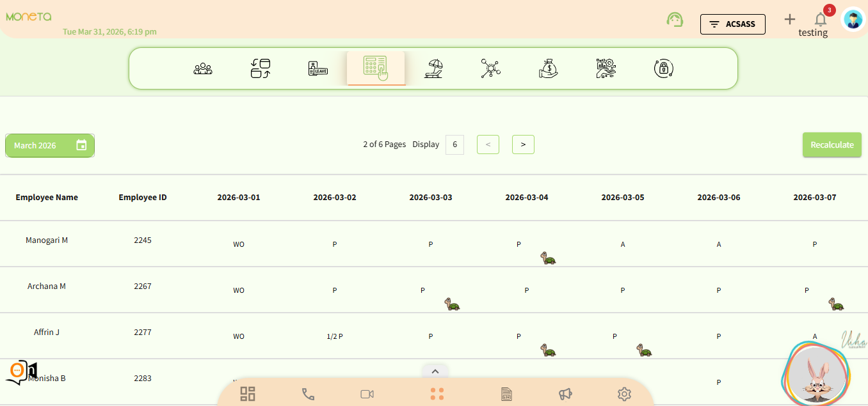868x406 pixels.
Task: Open the analytics gear hand tab
Action: (x=606, y=68)
